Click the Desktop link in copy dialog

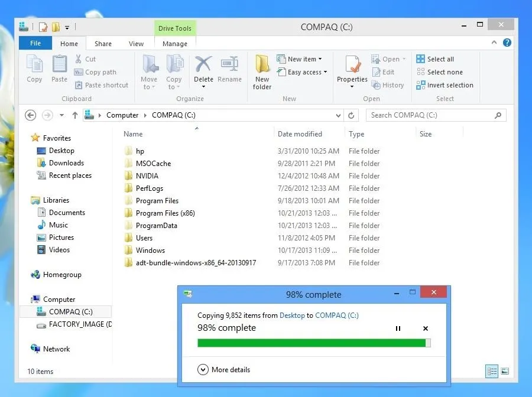coord(292,315)
